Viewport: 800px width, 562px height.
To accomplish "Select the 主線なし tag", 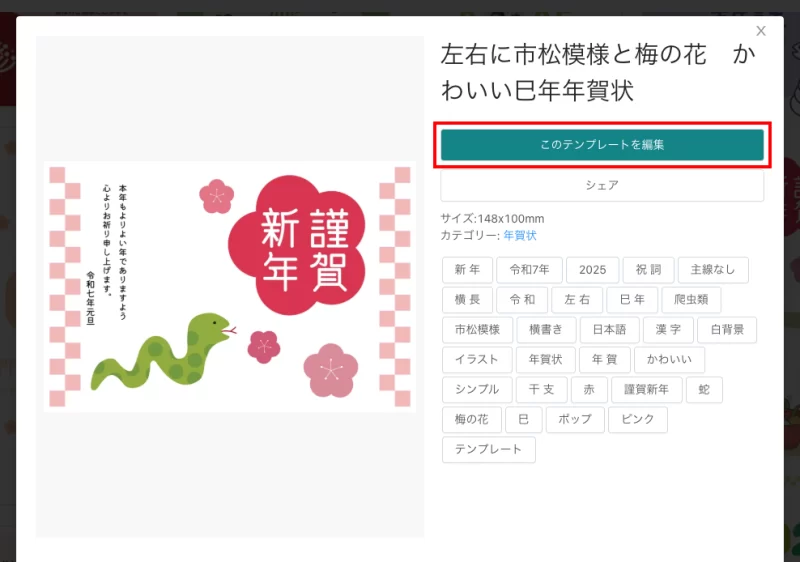I will (712, 270).
